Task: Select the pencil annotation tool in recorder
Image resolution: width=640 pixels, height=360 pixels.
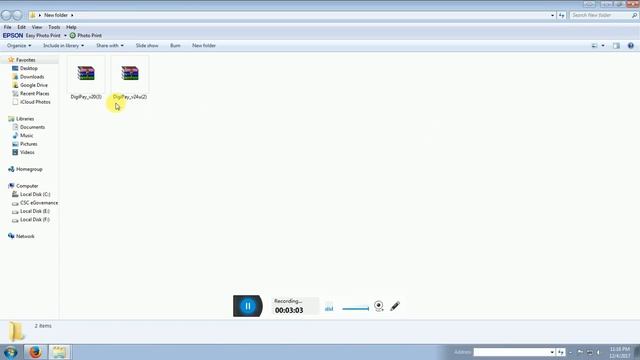Action: [x=395, y=306]
